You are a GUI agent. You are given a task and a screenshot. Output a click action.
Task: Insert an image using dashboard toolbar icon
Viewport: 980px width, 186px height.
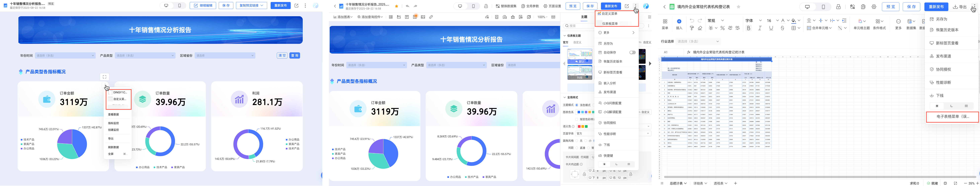tap(423, 17)
